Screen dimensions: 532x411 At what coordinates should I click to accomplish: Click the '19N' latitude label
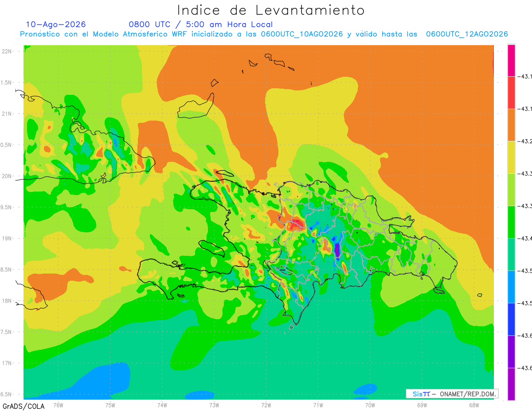coord(7,239)
